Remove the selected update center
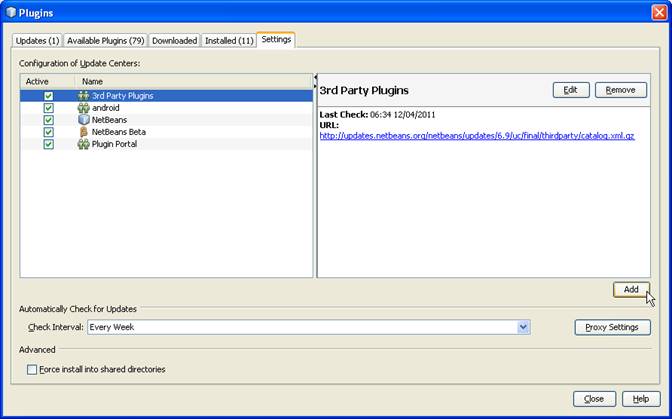 tap(621, 90)
